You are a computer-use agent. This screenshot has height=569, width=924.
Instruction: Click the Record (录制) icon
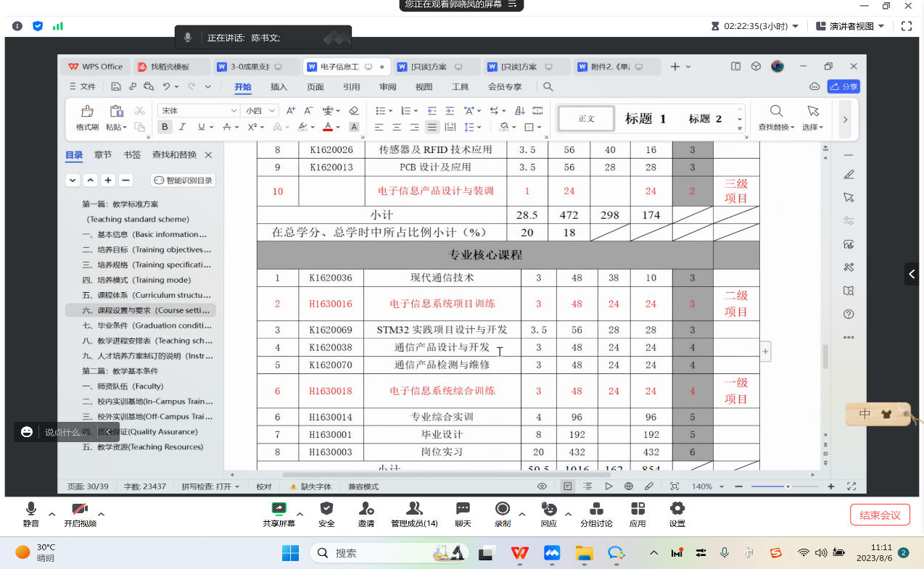tap(502, 508)
